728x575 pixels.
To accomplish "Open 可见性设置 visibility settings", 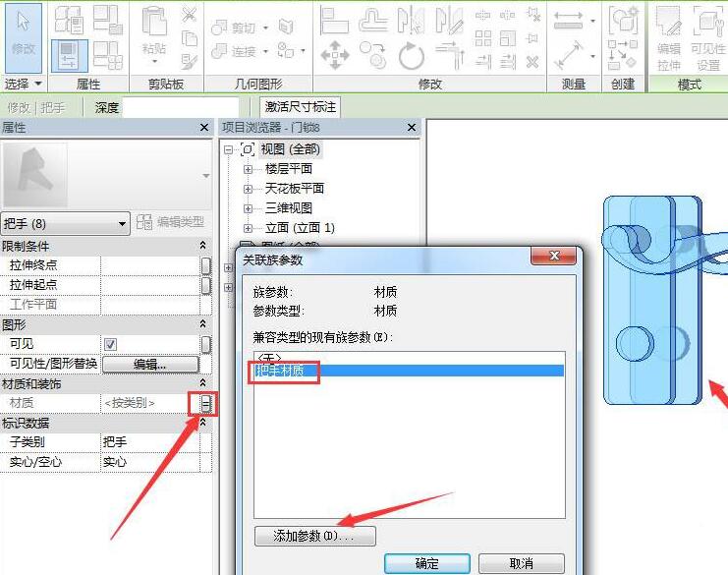I will [708, 38].
